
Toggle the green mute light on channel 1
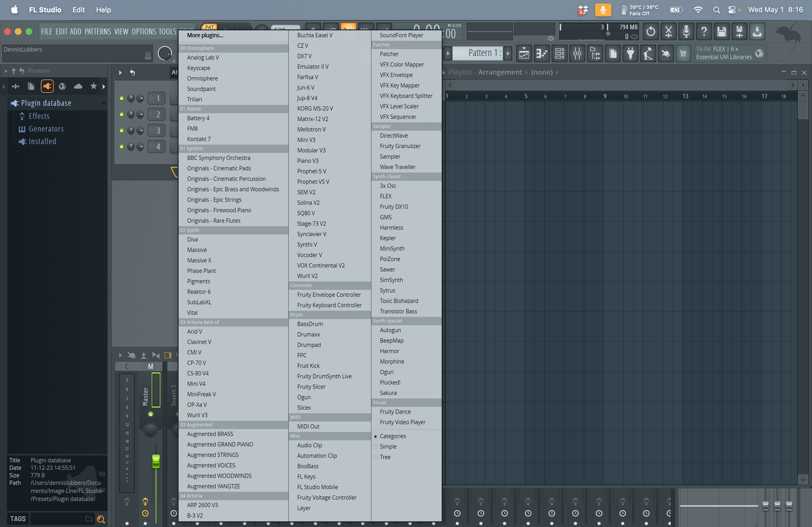(x=121, y=98)
